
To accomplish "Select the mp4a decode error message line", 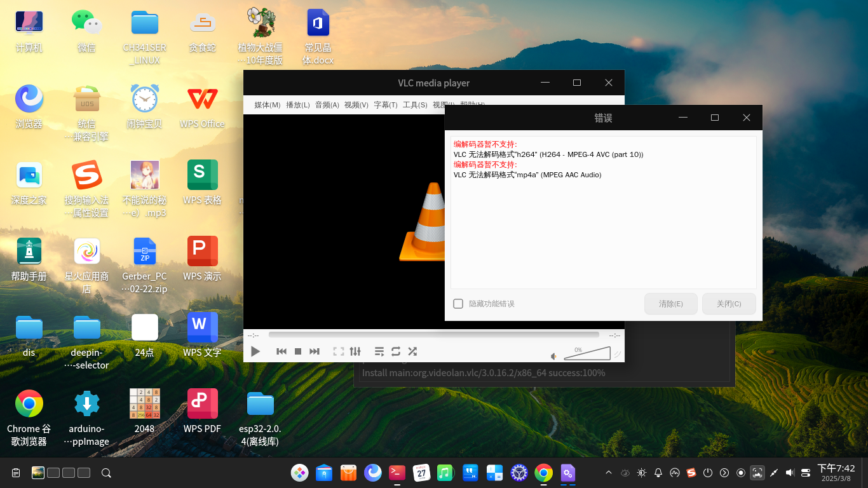I will [x=527, y=175].
